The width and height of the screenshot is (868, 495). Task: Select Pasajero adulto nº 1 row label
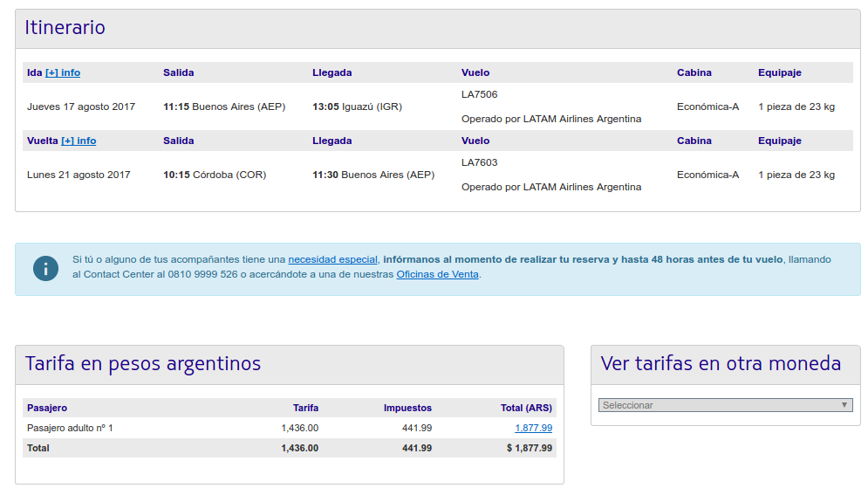(x=71, y=428)
